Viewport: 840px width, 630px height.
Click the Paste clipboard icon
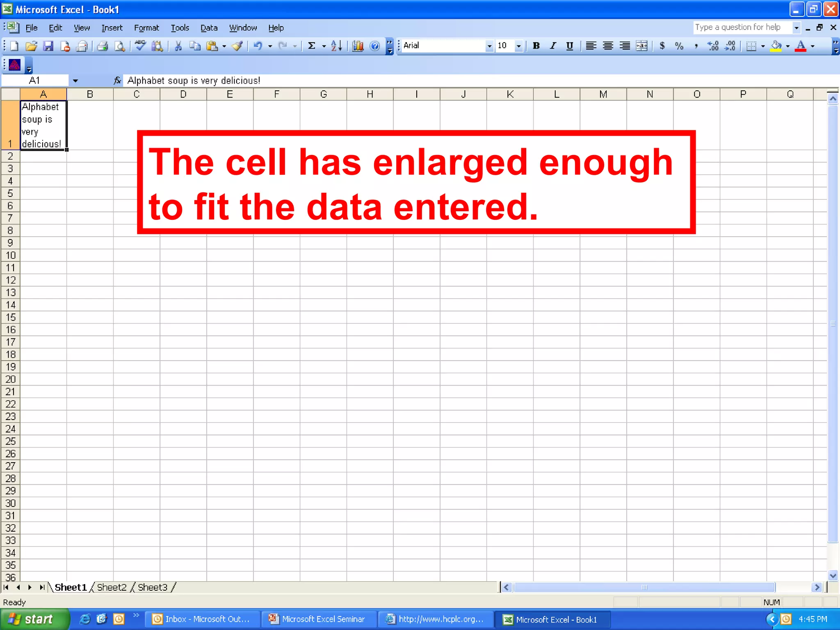(x=212, y=46)
